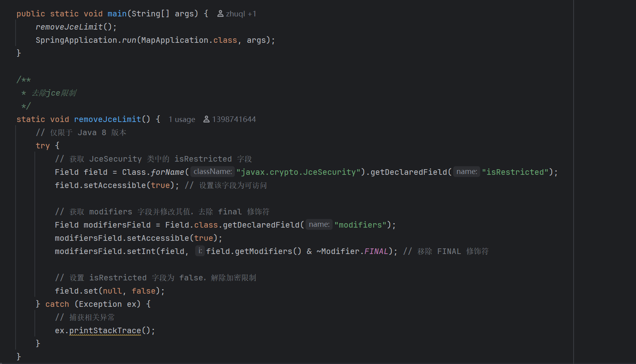Click the '移除 FINAL 修饰符' trailing comment
This screenshot has height=364, width=636.
tap(446, 252)
